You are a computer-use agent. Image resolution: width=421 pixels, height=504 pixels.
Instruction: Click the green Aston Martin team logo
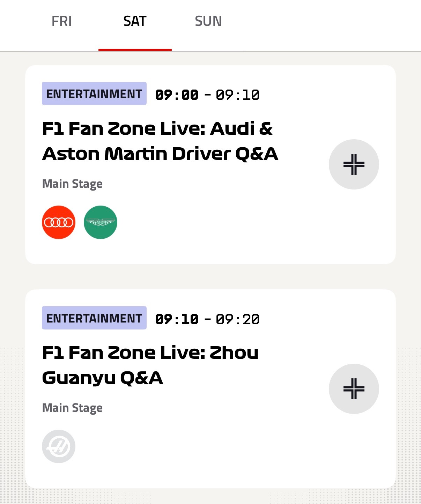pyautogui.click(x=101, y=222)
